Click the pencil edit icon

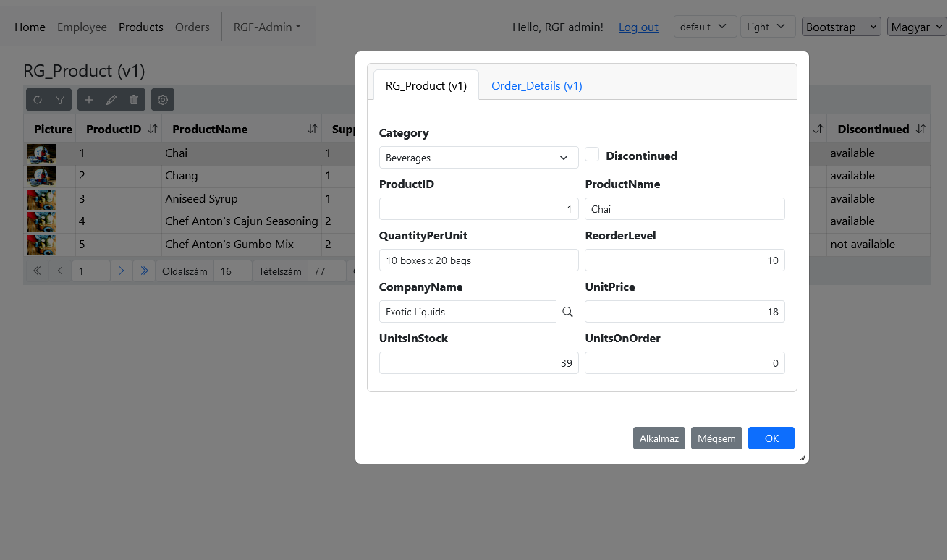pos(111,100)
